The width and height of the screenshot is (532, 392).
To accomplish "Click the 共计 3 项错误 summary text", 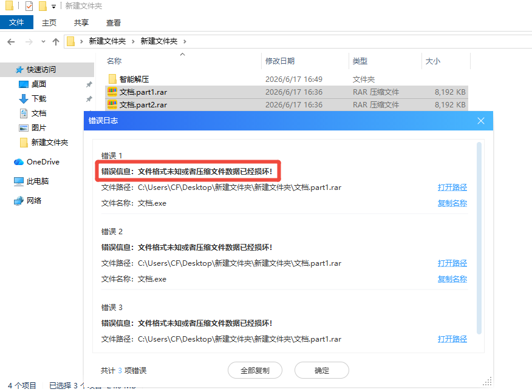I will pos(123,371).
